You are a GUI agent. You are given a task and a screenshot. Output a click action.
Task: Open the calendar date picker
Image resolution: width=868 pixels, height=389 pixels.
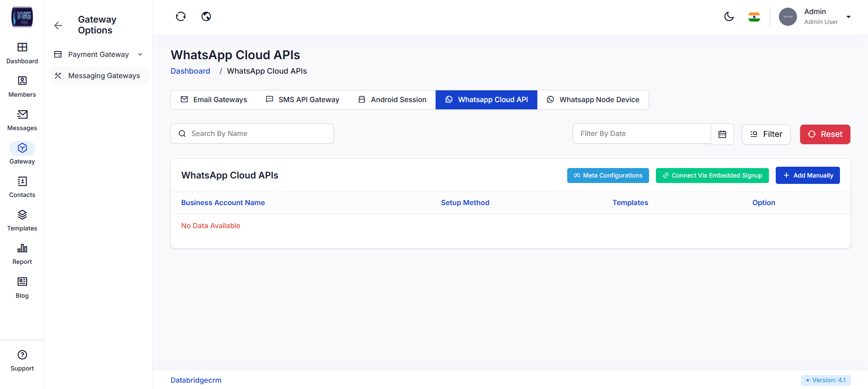(x=722, y=134)
